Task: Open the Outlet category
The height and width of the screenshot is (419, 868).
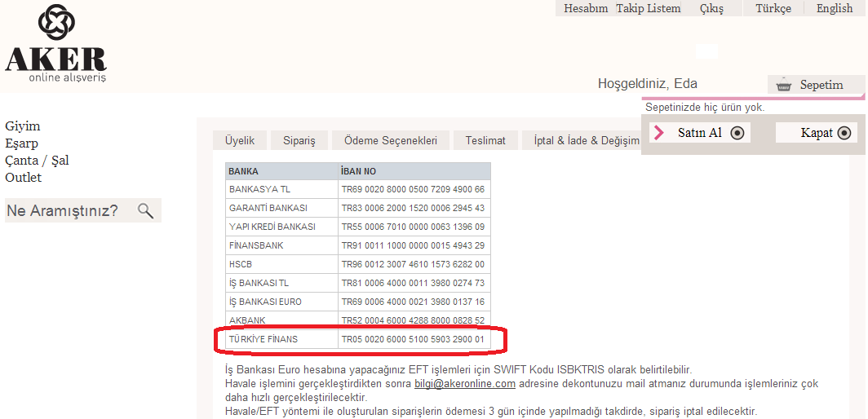Action: click(x=23, y=178)
